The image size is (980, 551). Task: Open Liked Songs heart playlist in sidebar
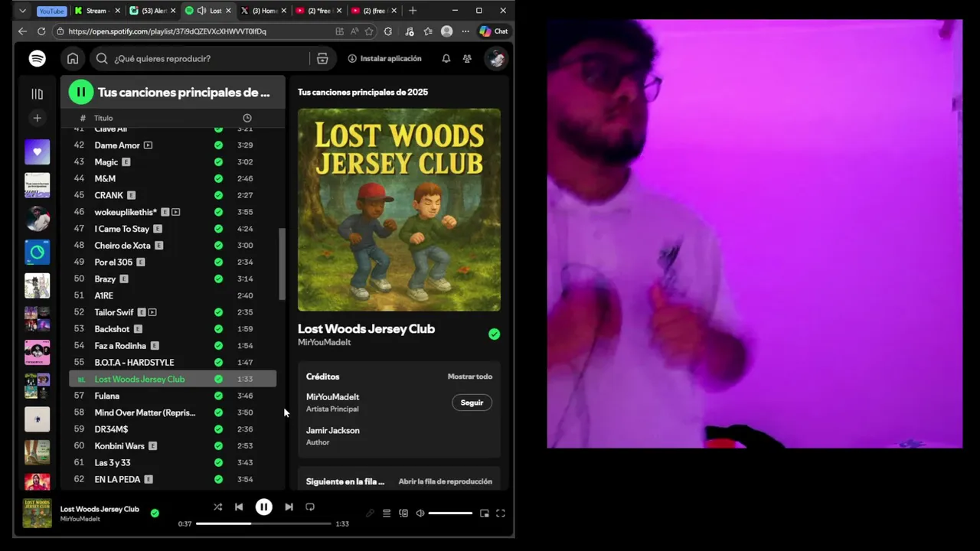pyautogui.click(x=37, y=152)
